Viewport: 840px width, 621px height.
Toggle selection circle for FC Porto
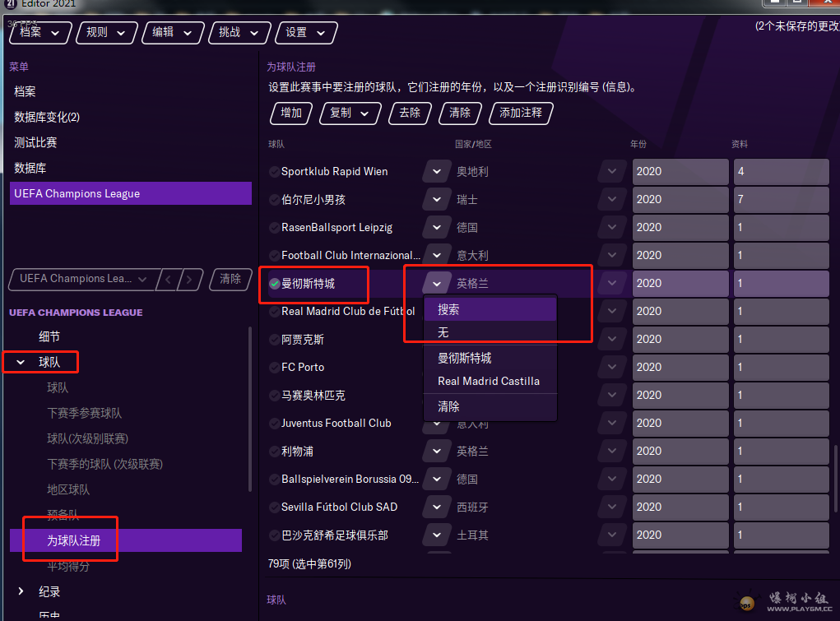[x=274, y=367]
